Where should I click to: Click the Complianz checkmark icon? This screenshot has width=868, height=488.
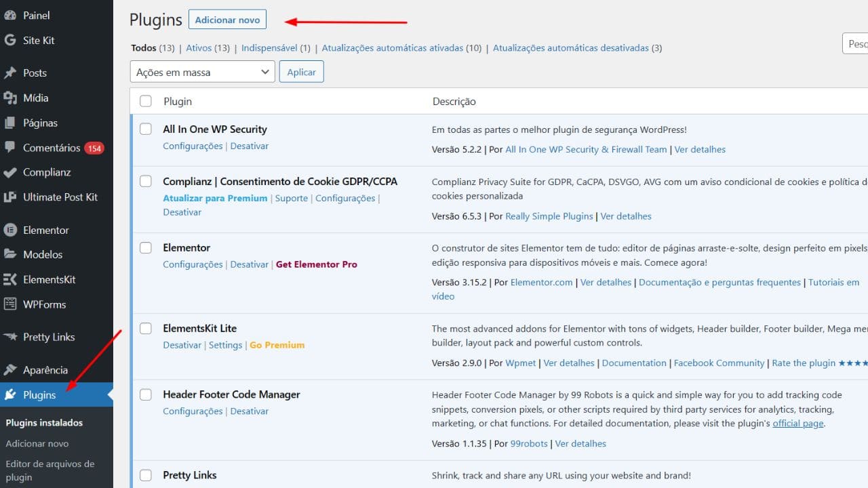point(10,172)
